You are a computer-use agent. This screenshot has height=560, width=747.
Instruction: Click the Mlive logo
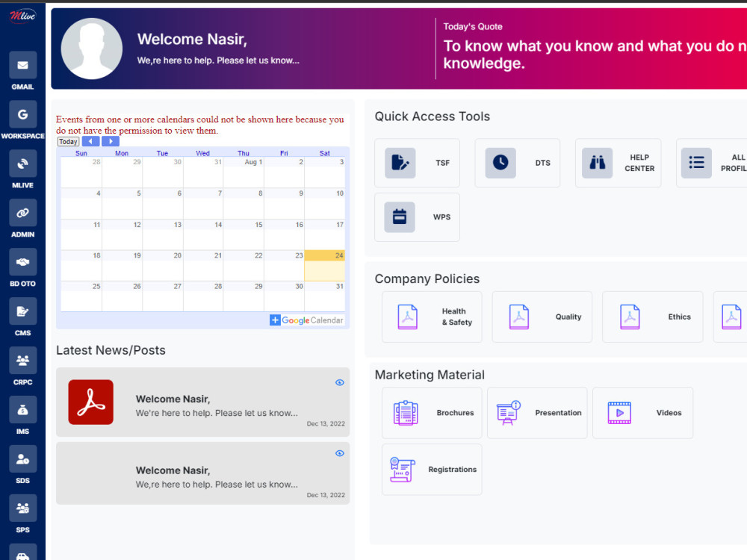[x=22, y=16]
